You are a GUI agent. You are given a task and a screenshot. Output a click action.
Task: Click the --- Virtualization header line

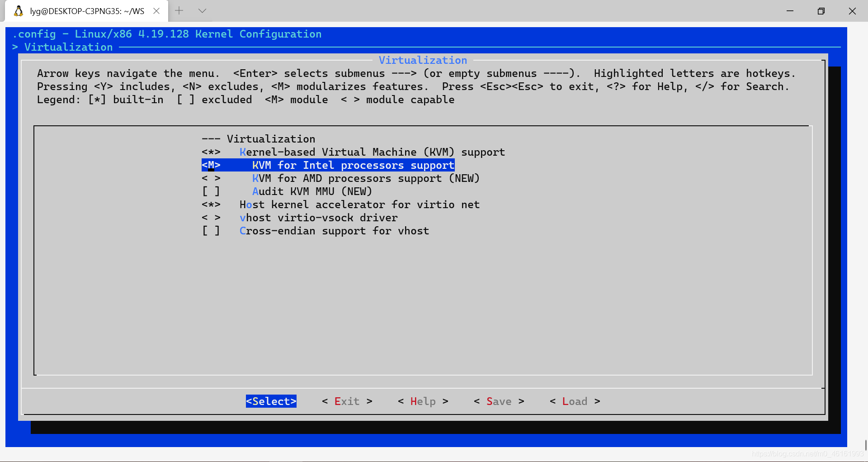click(259, 139)
